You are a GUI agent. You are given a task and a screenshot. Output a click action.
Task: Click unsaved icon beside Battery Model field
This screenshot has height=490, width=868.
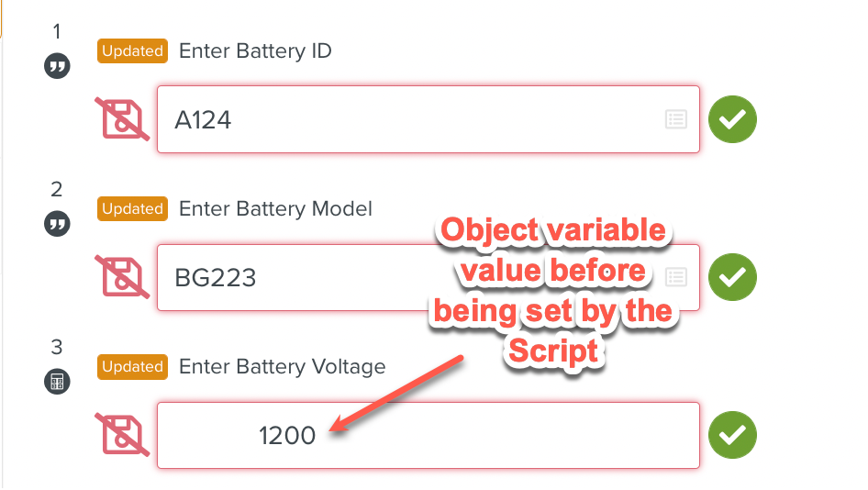pyautogui.click(x=122, y=277)
